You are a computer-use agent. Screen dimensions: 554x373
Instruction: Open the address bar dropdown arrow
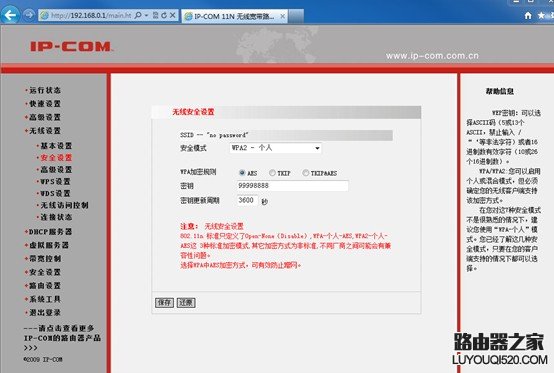[x=146, y=16]
